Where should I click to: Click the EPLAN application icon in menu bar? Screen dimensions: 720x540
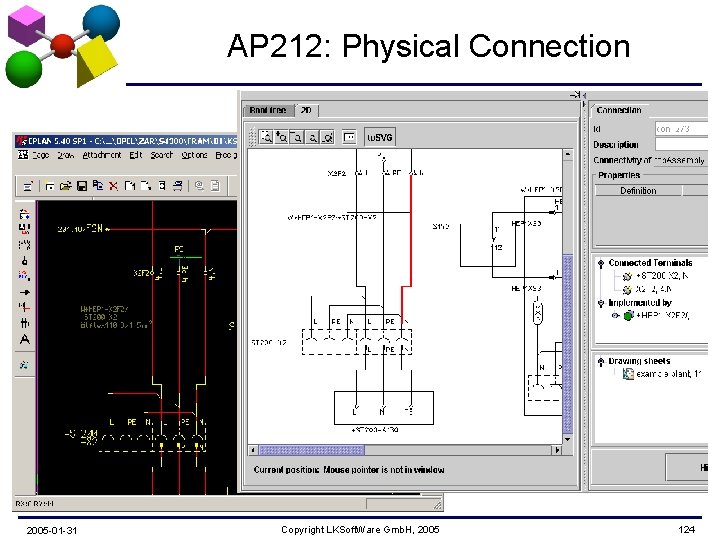click(x=23, y=155)
